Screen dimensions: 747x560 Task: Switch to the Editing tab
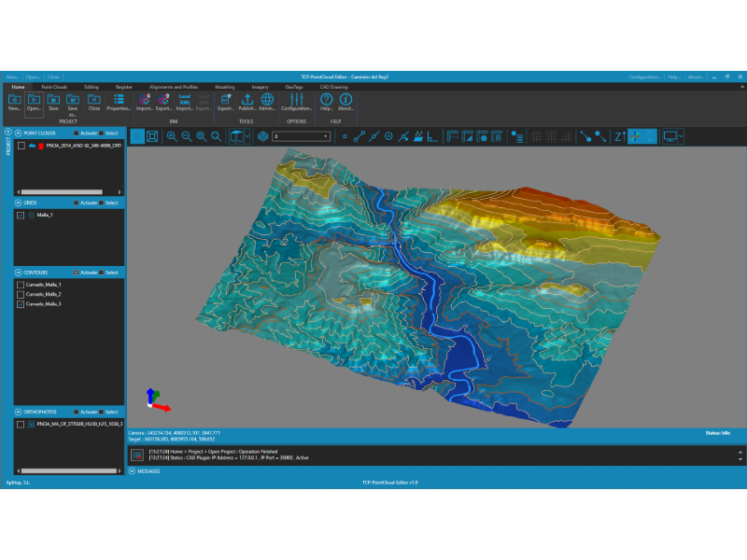[x=92, y=87]
